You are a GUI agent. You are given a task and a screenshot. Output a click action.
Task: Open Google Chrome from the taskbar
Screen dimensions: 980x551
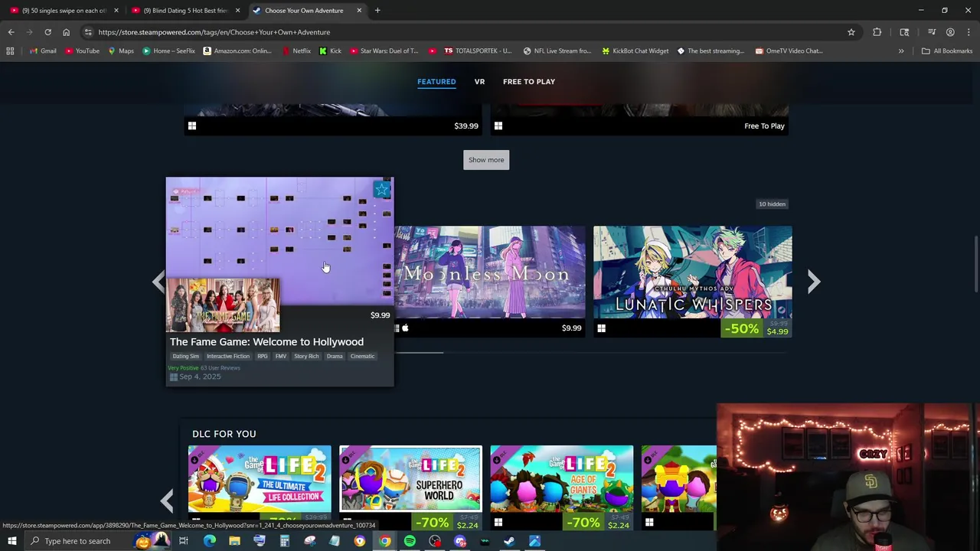tap(384, 541)
